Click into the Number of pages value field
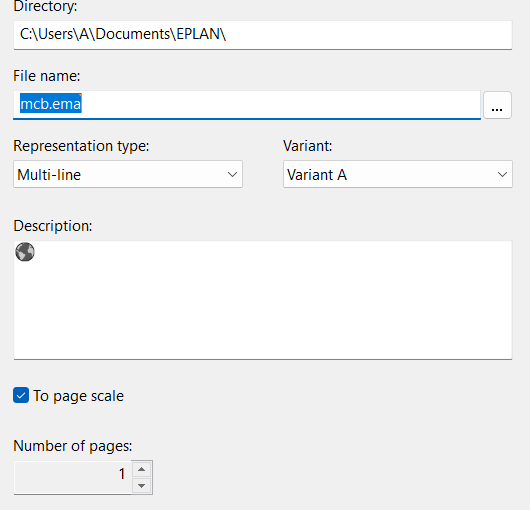The width and height of the screenshot is (530, 510). pyautogui.click(x=72, y=478)
